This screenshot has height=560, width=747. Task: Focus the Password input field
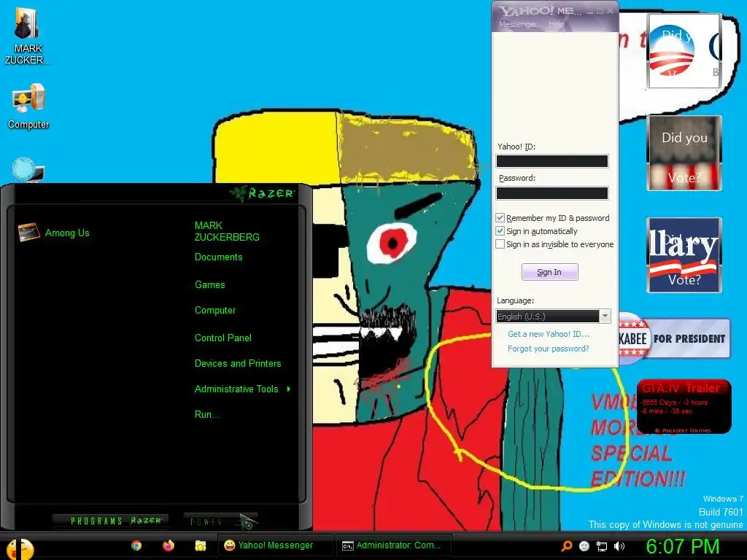click(x=552, y=192)
